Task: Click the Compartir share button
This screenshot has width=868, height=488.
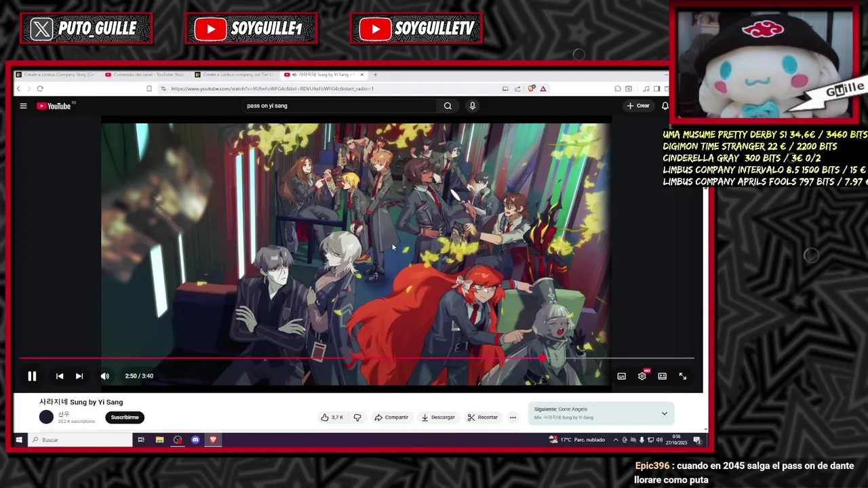Action: (391, 418)
